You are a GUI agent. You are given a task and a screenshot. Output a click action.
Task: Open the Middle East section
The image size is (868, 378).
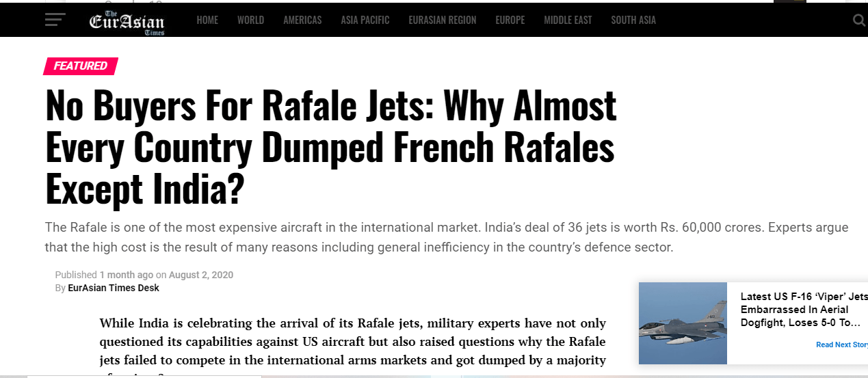coord(568,21)
